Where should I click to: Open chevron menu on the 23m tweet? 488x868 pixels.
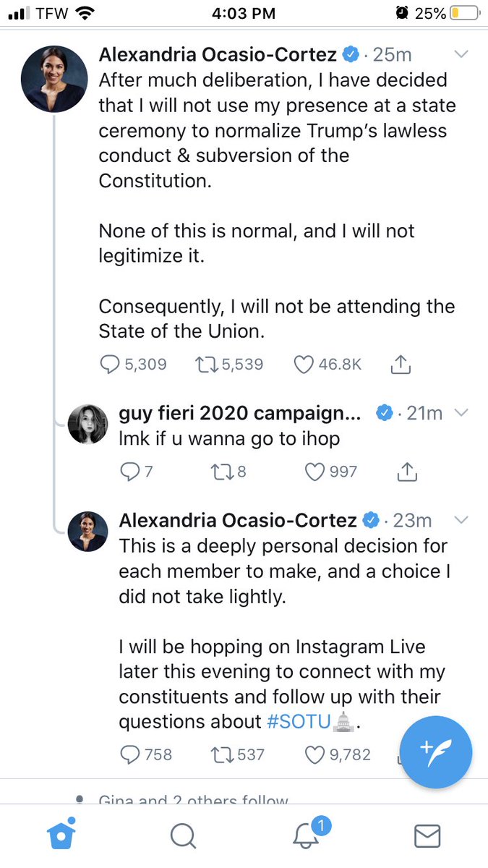pyautogui.click(x=461, y=520)
